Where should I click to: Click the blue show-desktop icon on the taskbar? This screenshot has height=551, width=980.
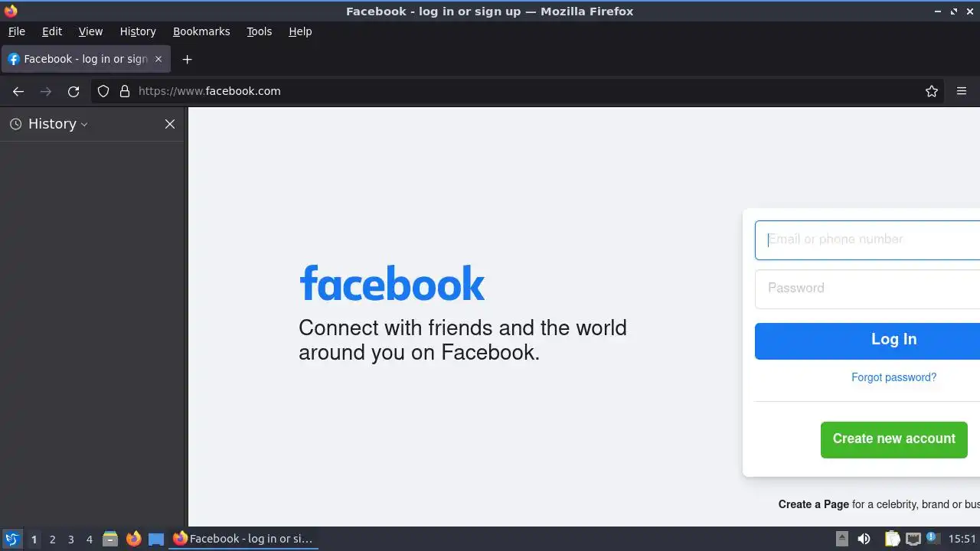[x=156, y=539]
